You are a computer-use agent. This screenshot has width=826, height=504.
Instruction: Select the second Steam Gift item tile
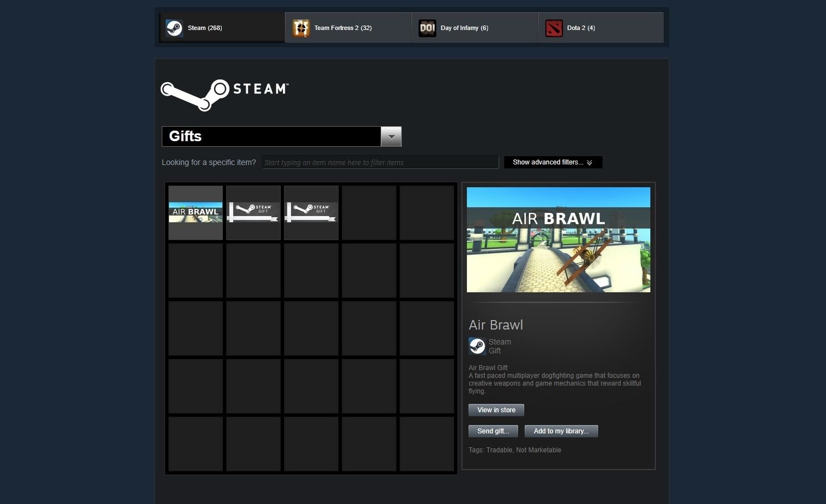(311, 213)
